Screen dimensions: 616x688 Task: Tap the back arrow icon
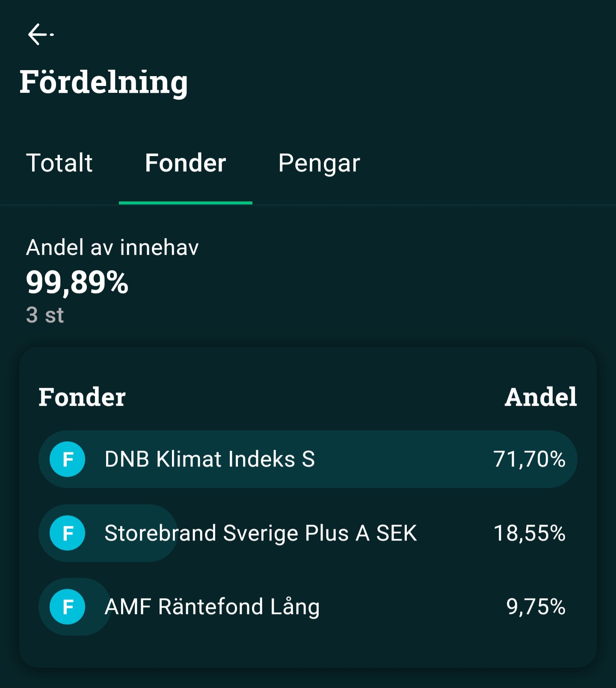pos(40,34)
